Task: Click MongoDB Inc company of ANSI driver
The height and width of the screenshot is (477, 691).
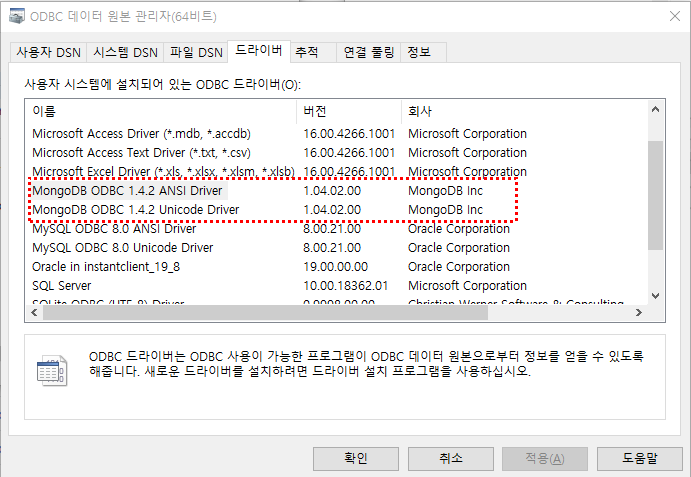Action: coord(446,191)
